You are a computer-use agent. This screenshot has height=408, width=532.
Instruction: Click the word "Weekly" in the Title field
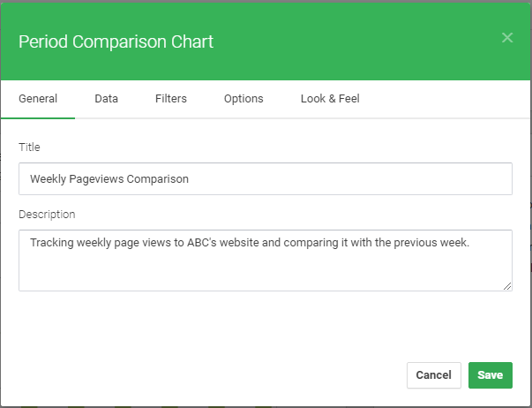(x=49, y=178)
